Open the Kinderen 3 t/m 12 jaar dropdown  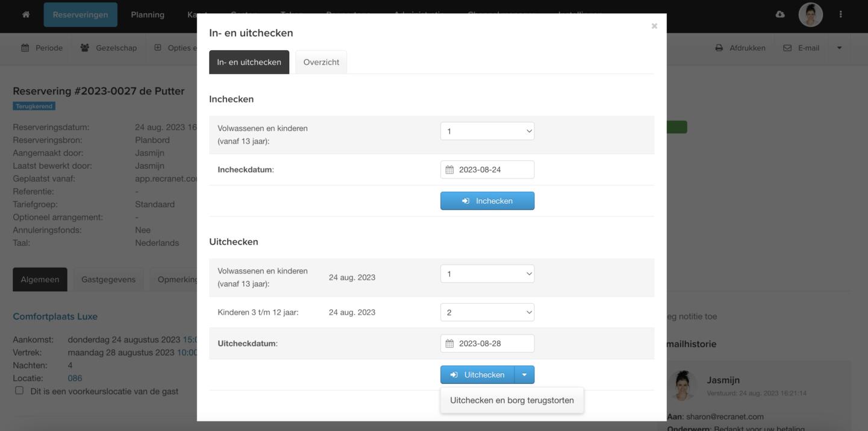487,312
